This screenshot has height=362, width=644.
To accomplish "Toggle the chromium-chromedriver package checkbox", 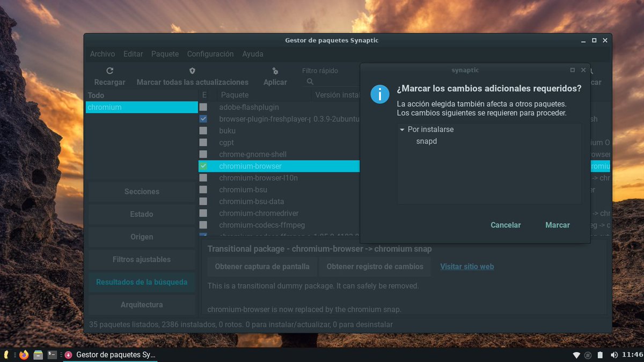I will pyautogui.click(x=203, y=213).
